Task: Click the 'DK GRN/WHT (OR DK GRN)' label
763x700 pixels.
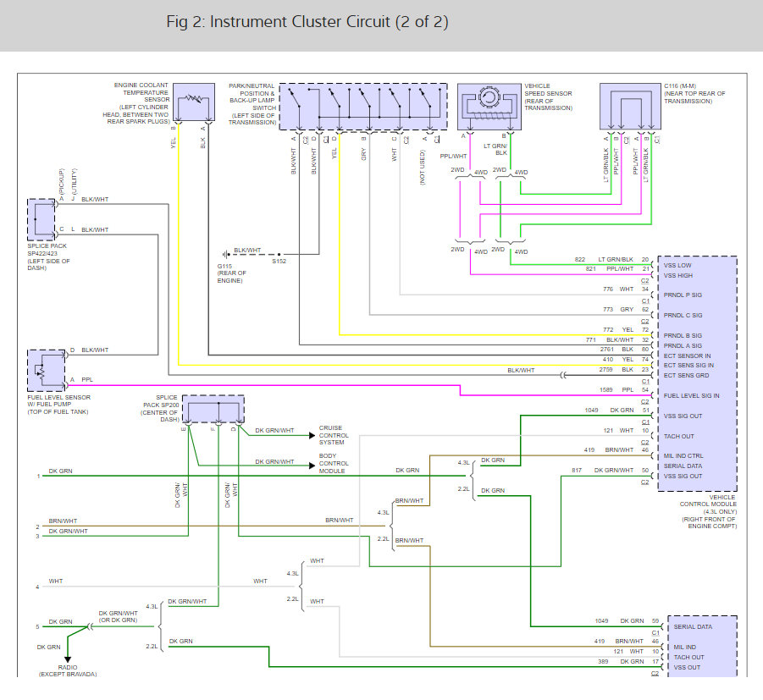Action: tap(118, 617)
